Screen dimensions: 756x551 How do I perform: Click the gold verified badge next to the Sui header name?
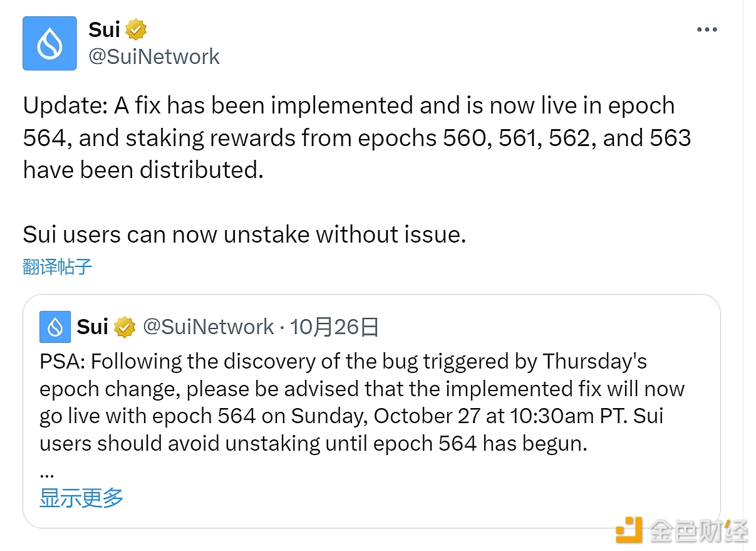click(x=136, y=29)
